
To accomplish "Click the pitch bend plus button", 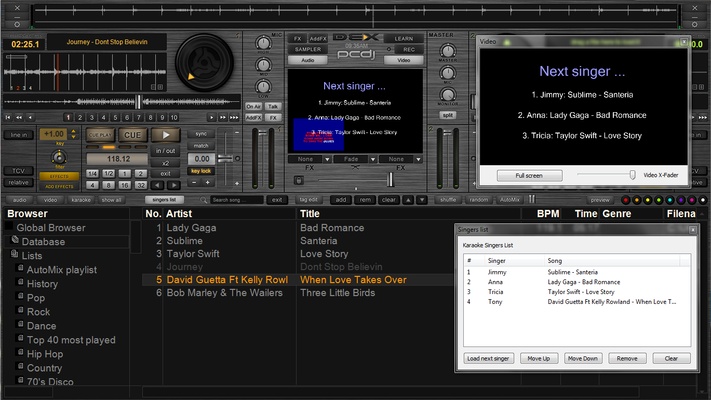I will (208, 182).
